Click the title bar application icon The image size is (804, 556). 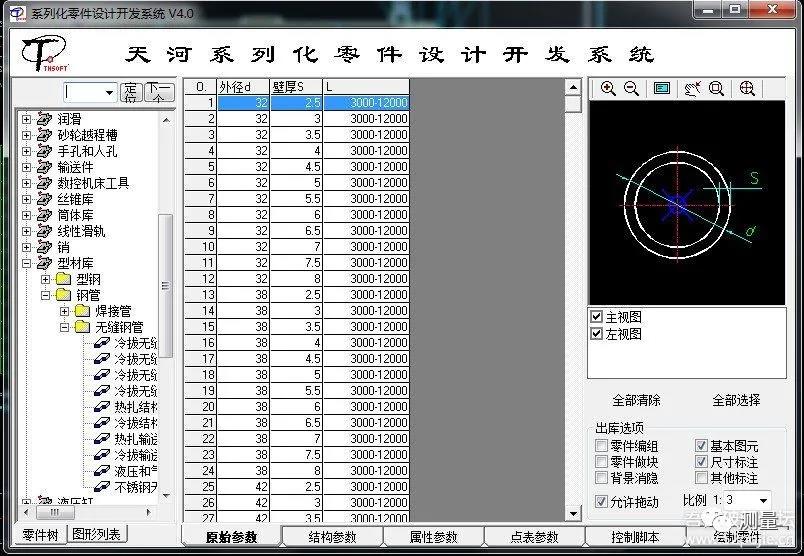[x=17, y=13]
